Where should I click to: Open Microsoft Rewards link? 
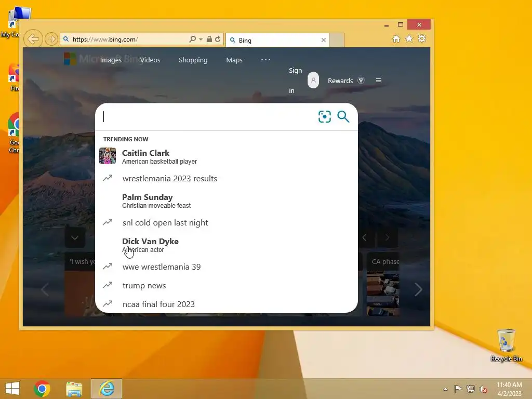pos(340,81)
